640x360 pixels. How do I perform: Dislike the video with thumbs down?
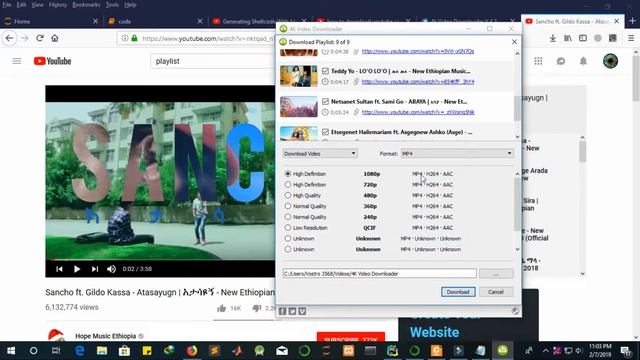[256, 308]
